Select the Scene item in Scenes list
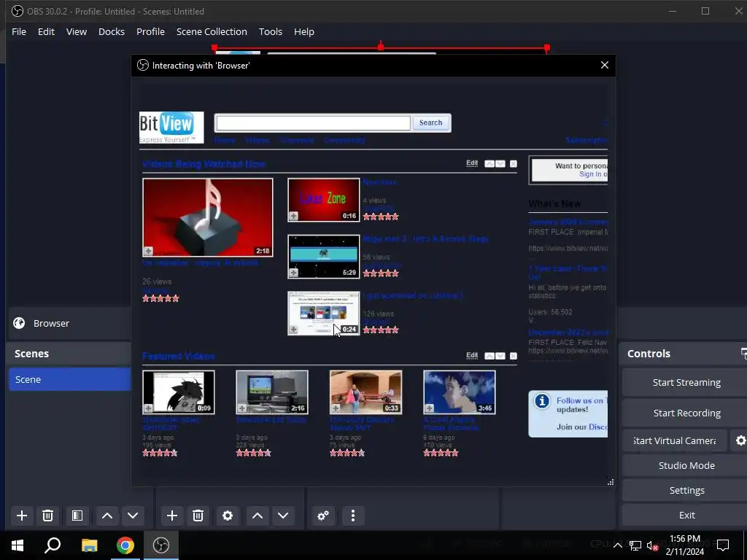This screenshot has width=747, height=560. (x=69, y=379)
